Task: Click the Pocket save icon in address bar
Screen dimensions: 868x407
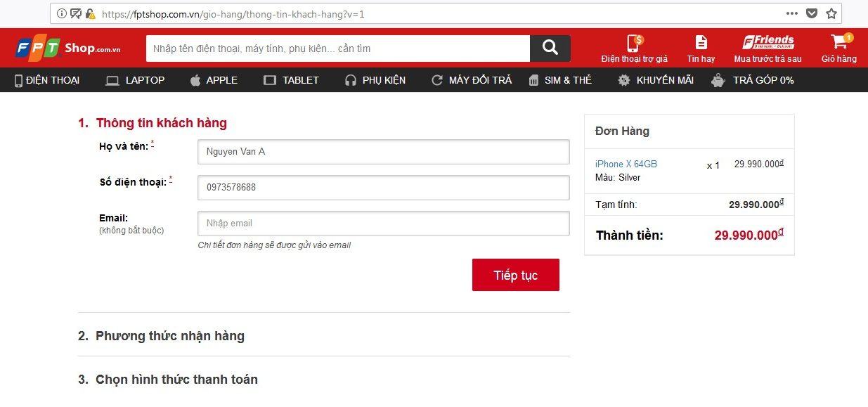Action: tap(812, 13)
